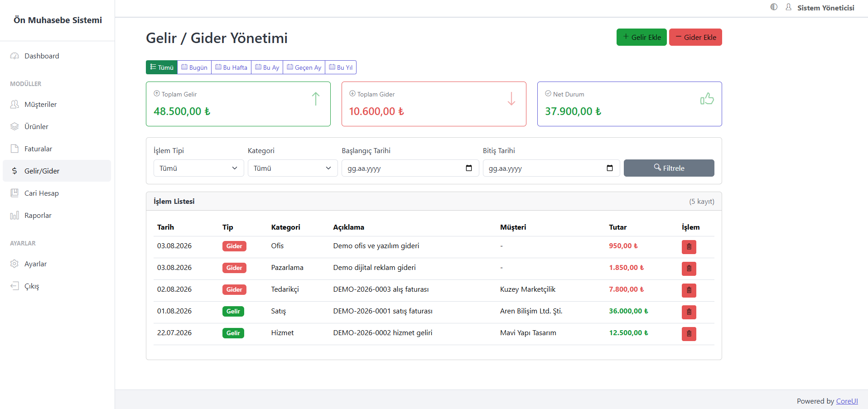Open the Sistem Yöneticisi user icon
Screen dimensions: 868x409
tap(788, 7)
